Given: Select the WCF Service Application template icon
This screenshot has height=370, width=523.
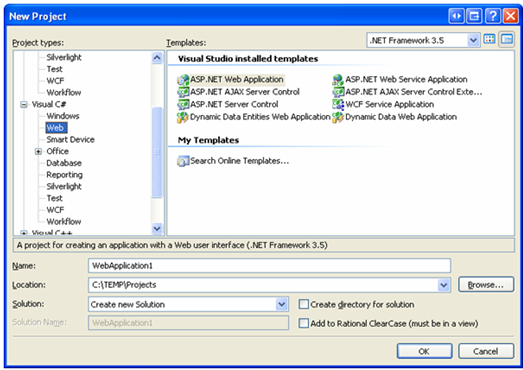Looking at the screenshot, I should tap(338, 104).
